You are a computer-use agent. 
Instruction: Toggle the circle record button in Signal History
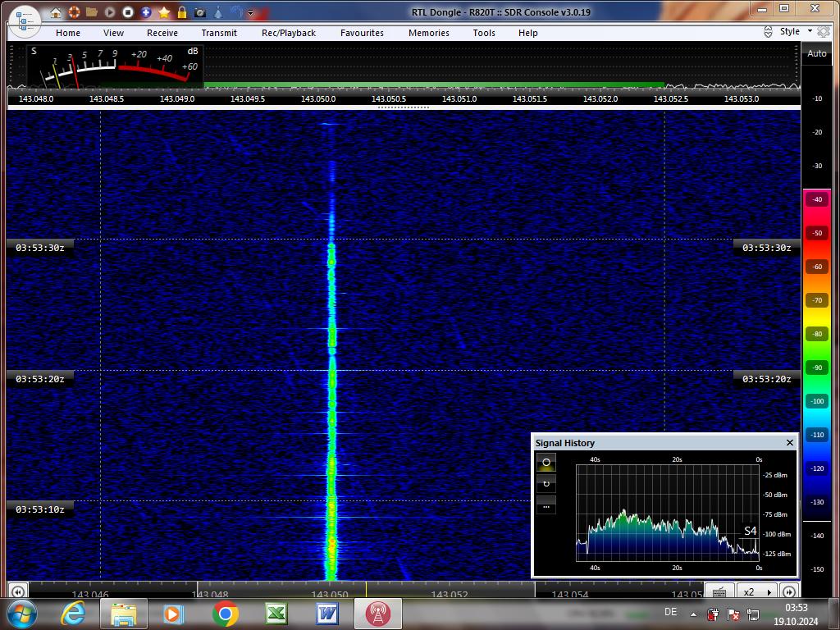546,463
